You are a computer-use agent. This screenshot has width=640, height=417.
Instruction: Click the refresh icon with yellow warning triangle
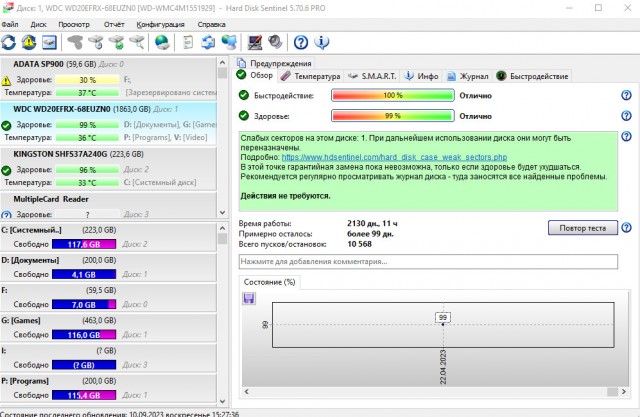[29, 42]
